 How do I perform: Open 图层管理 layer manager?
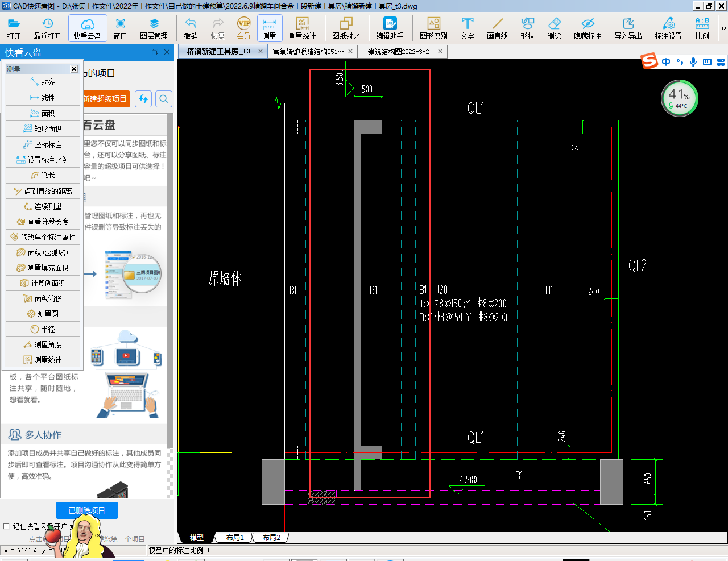(154, 28)
